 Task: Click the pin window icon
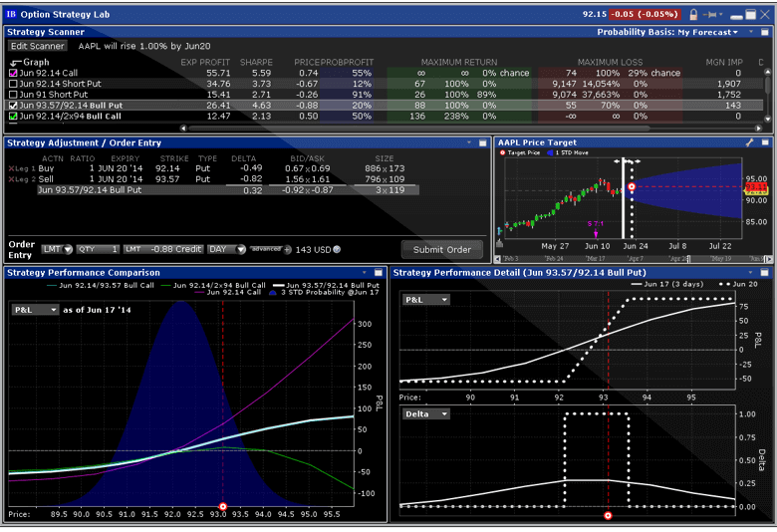click(x=711, y=14)
